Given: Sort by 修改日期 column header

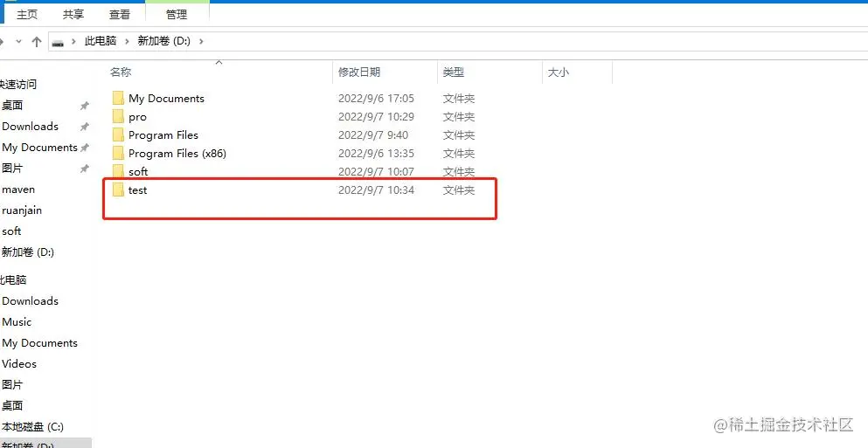Looking at the screenshot, I should click(x=359, y=72).
